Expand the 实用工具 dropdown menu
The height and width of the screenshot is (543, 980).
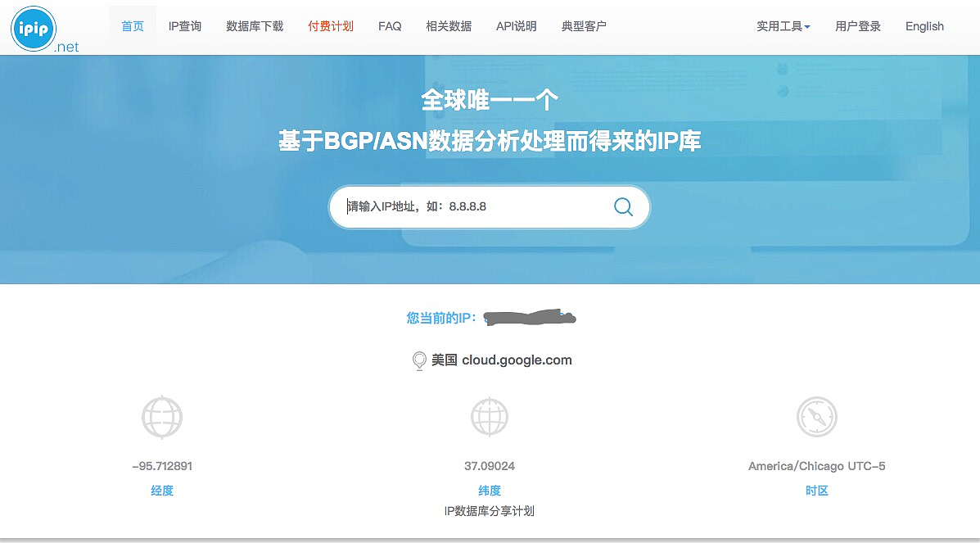(x=783, y=26)
